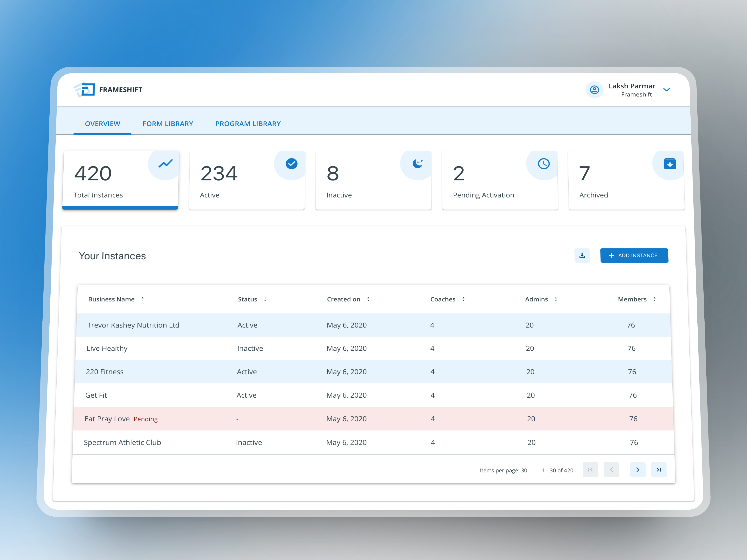The width and height of the screenshot is (747, 560).
Task: Switch to the Form Library tab
Action: coord(168,123)
